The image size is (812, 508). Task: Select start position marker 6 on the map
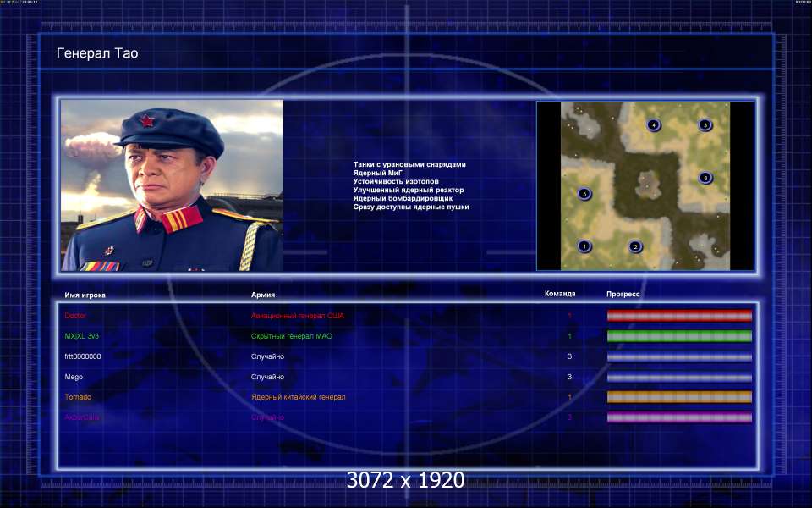click(x=705, y=178)
